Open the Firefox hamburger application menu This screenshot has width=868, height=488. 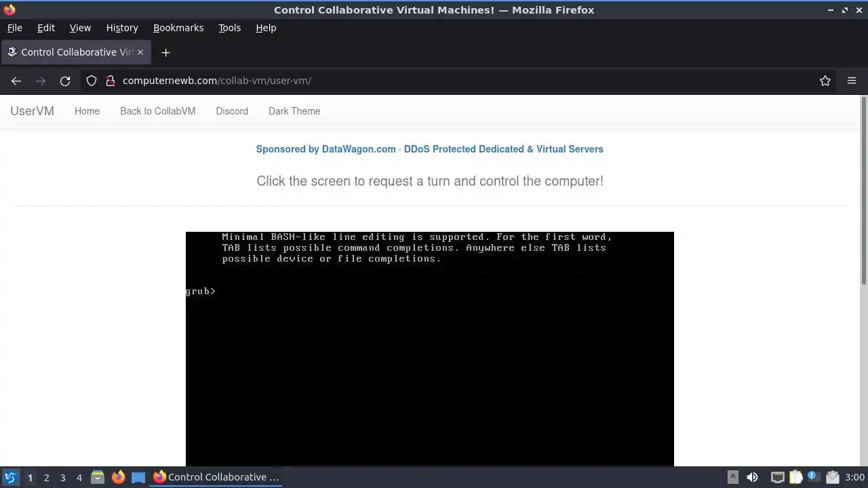[x=852, y=81]
